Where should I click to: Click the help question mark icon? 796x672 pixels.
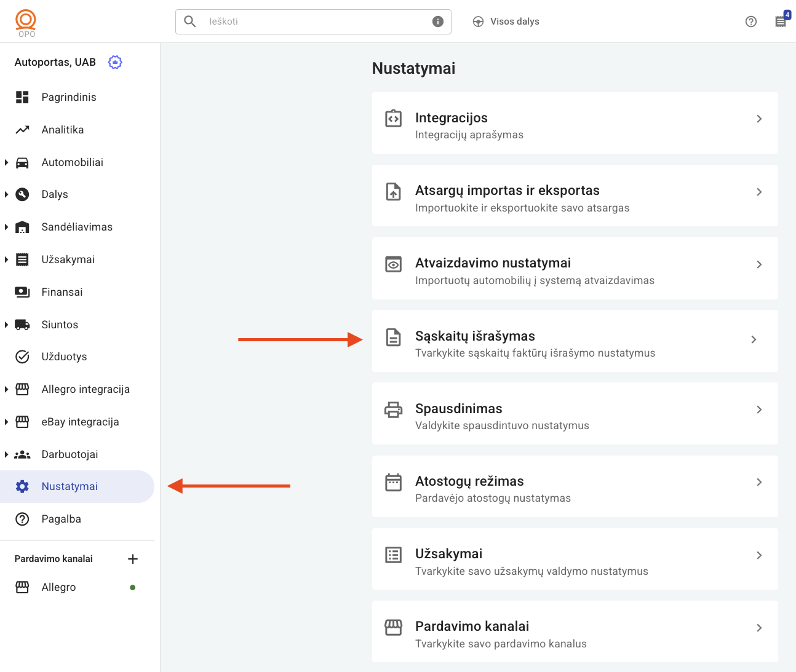(750, 22)
